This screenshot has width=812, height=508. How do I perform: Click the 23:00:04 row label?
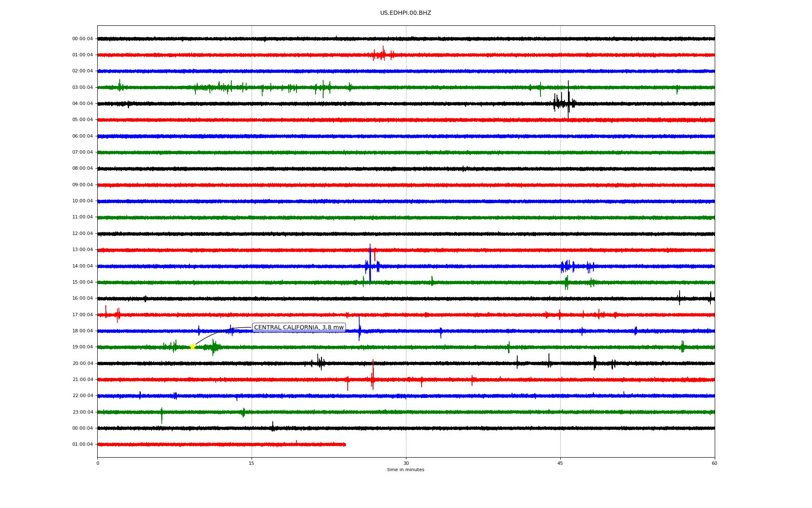82,412
